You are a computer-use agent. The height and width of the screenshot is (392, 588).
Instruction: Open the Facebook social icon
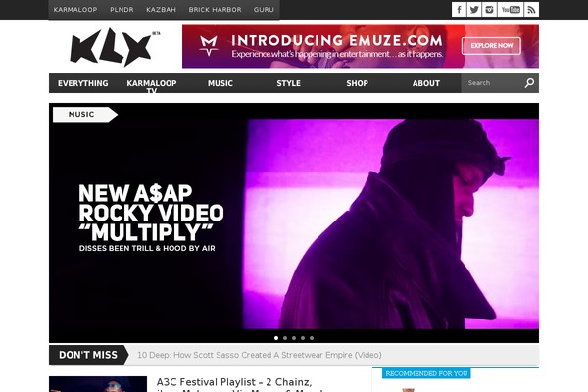[x=459, y=10]
